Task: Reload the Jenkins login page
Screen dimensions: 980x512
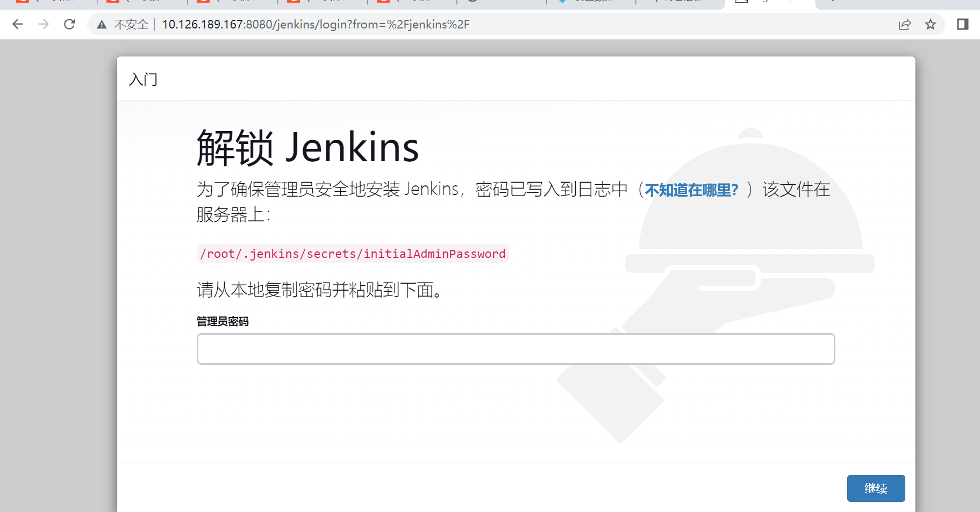Action: 69,24
